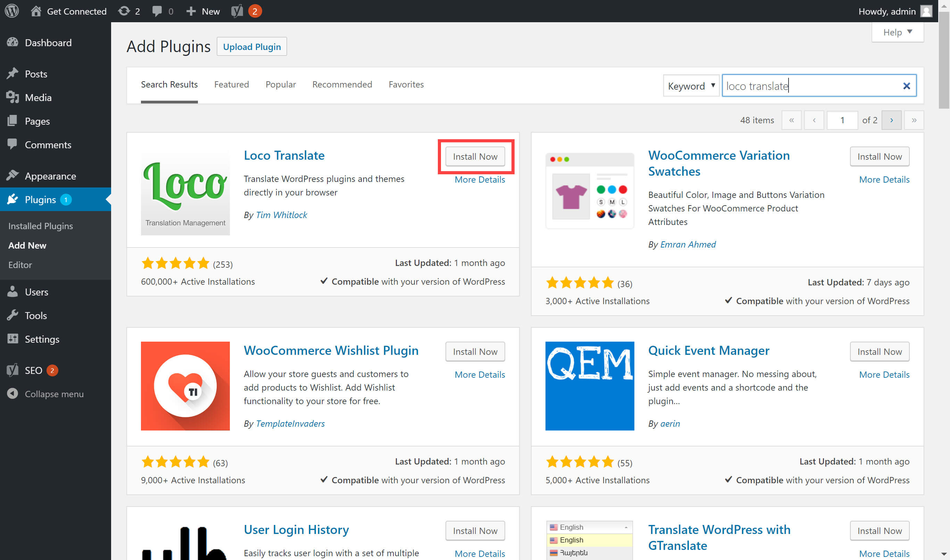
Task: Click the Wishlist heart icon thumbnail
Action: click(185, 386)
